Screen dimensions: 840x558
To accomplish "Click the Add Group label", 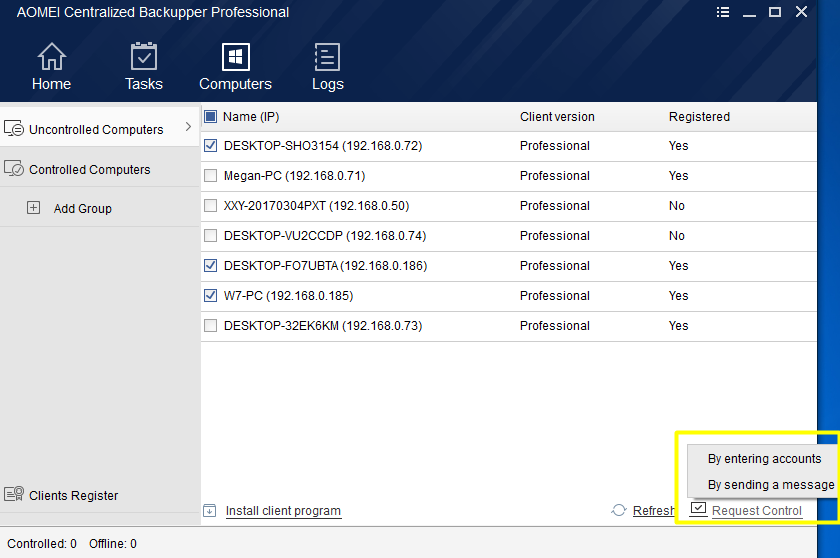I will click(82, 209).
